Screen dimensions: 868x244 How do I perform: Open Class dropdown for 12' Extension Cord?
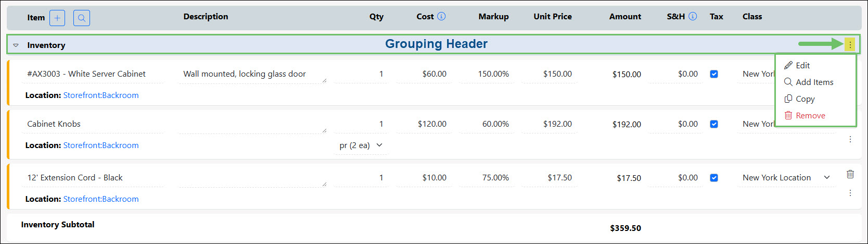coord(786,178)
